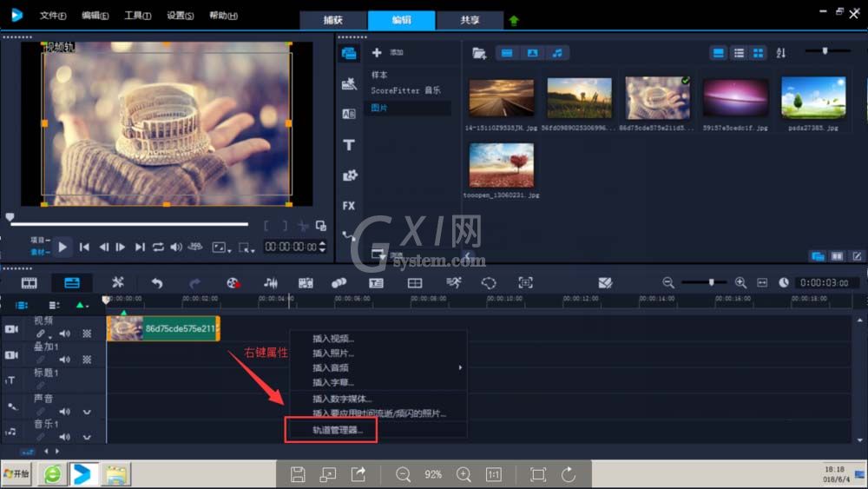This screenshot has height=489, width=868.
Task: Open the Media library panel icon
Action: pos(349,53)
